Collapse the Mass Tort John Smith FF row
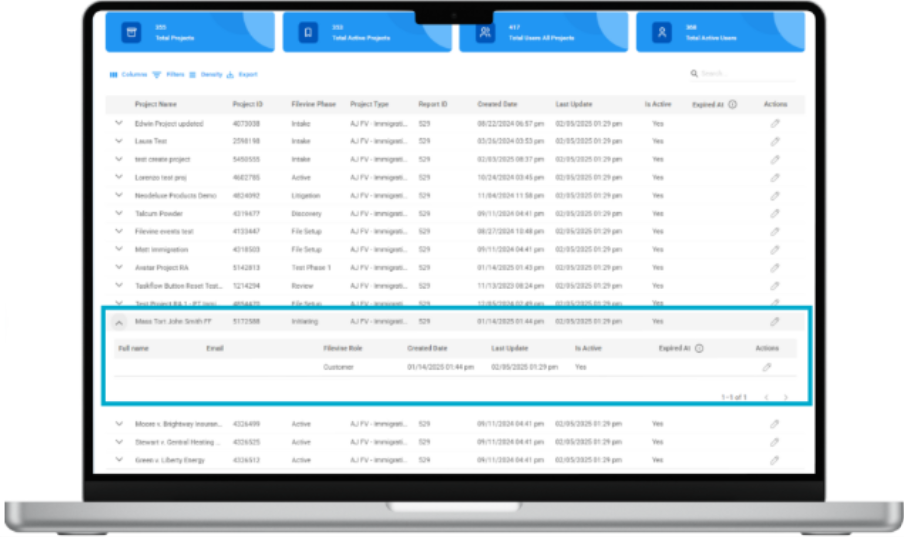Viewport: 904px width, 537px height. (x=119, y=322)
